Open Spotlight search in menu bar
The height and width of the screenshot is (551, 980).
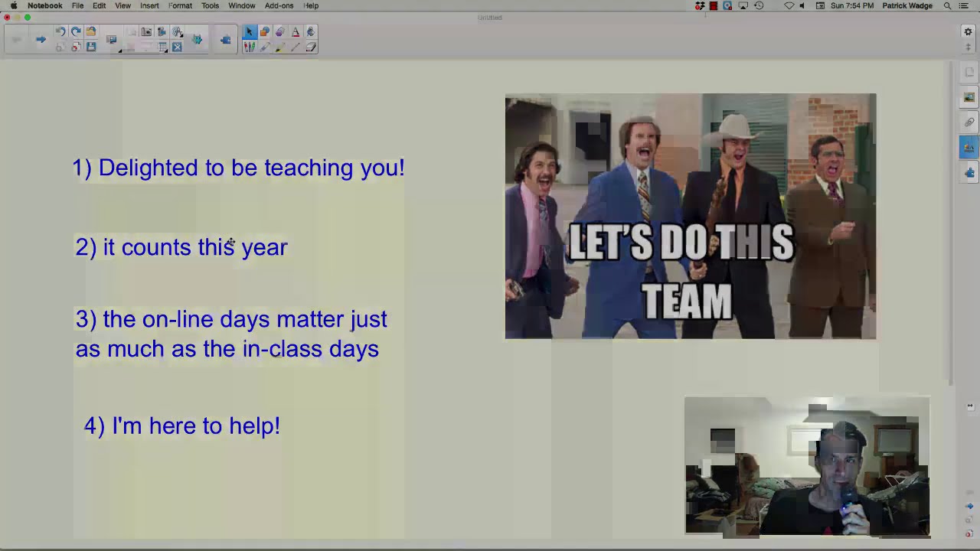(947, 5)
